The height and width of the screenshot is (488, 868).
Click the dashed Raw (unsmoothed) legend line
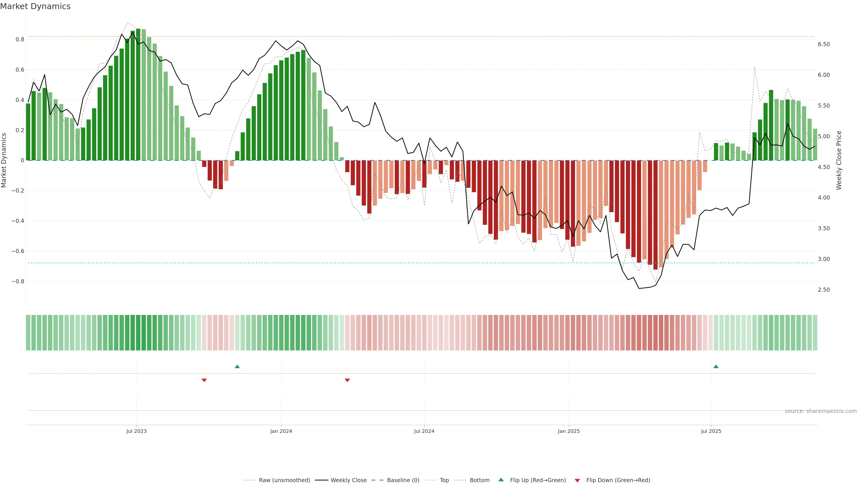[249, 480]
